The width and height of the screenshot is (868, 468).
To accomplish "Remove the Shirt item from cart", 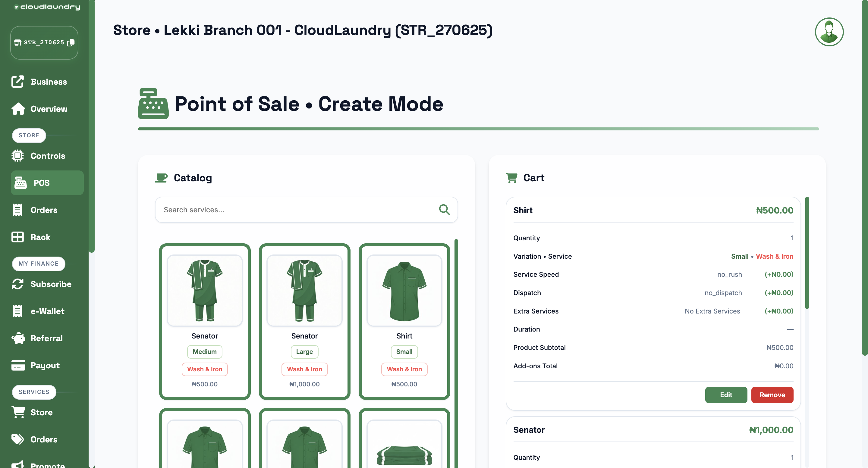I will [x=772, y=395].
